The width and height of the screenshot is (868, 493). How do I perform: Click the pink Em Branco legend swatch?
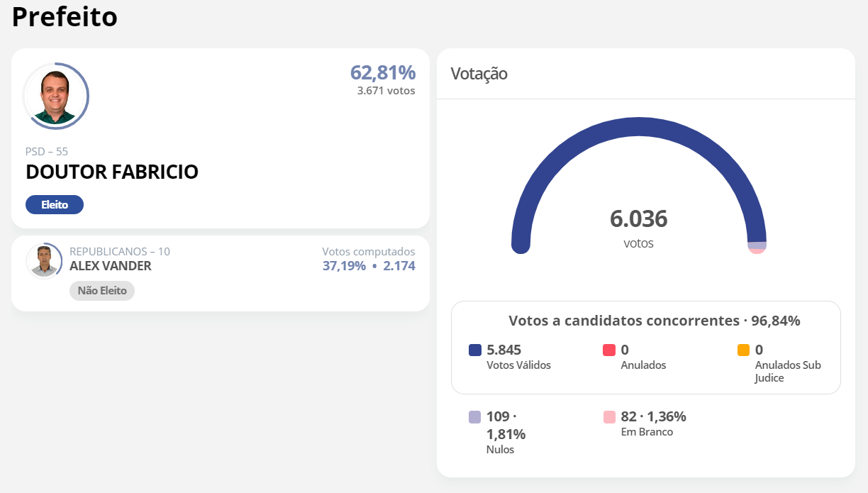point(609,417)
